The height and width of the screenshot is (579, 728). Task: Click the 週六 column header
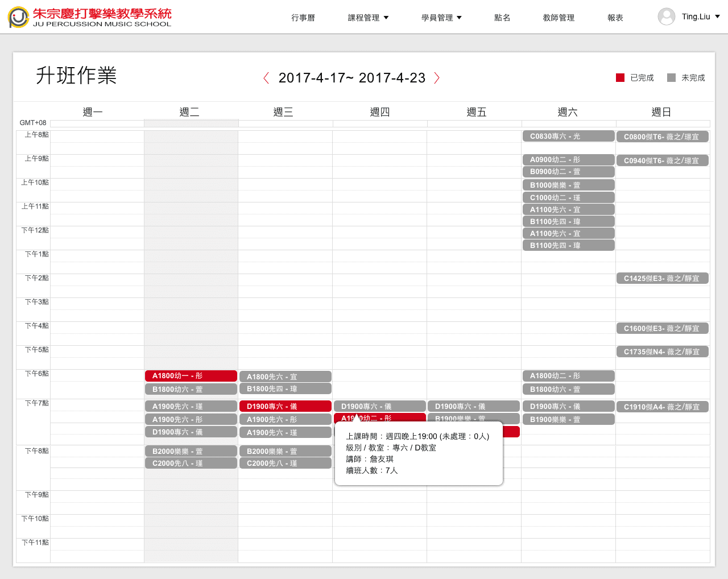pos(568,112)
